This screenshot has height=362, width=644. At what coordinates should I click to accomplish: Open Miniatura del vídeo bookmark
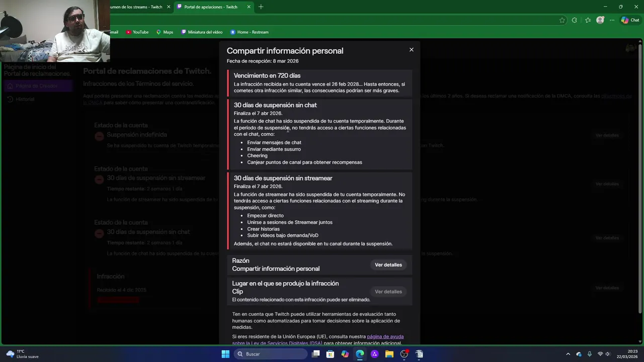(x=201, y=32)
